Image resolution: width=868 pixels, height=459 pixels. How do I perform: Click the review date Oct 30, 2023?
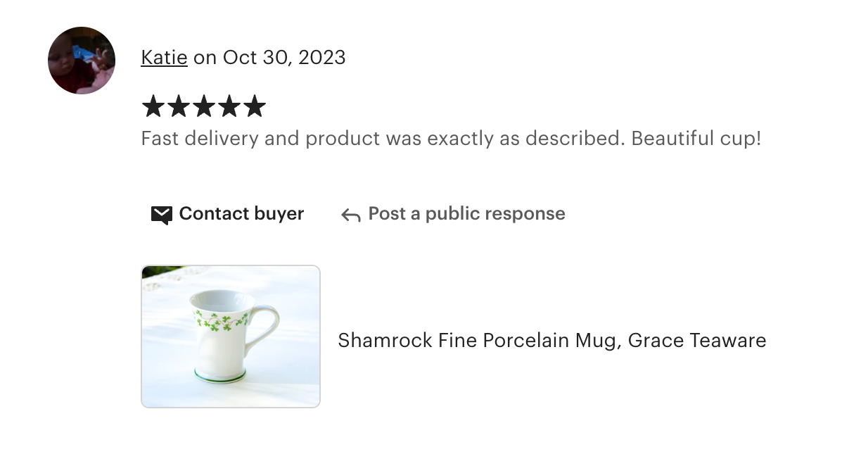point(284,58)
